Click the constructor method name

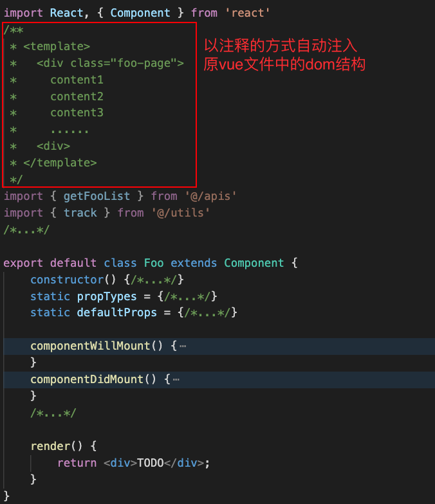click(x=66, y=280)
